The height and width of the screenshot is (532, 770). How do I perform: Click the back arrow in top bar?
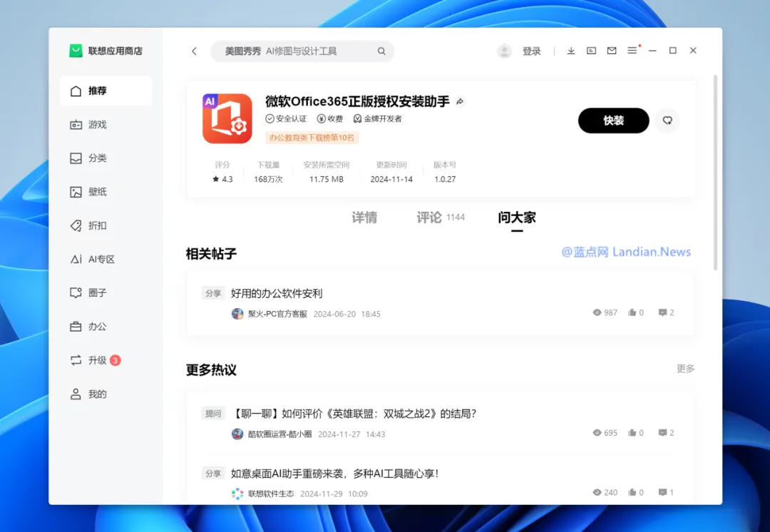tap(194, 51)
